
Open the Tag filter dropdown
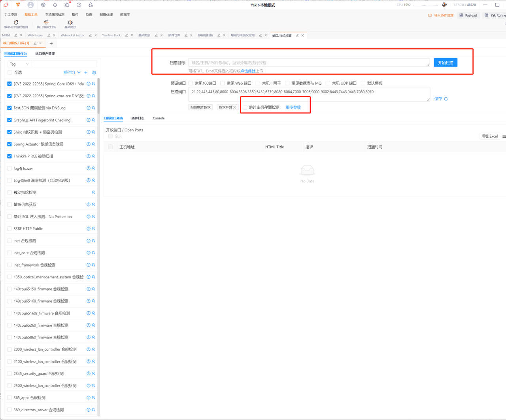coord(19,64)
